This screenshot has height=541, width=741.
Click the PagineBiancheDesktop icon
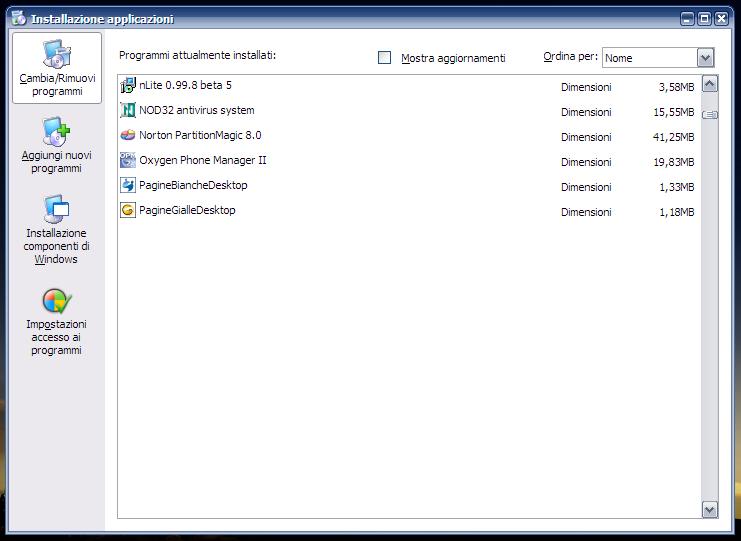(x=128, y=185)
